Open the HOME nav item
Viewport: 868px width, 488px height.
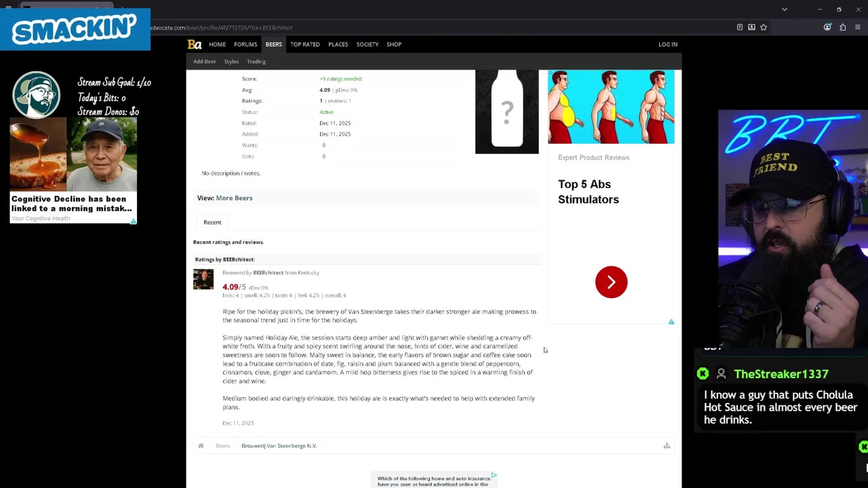[217, 45]
